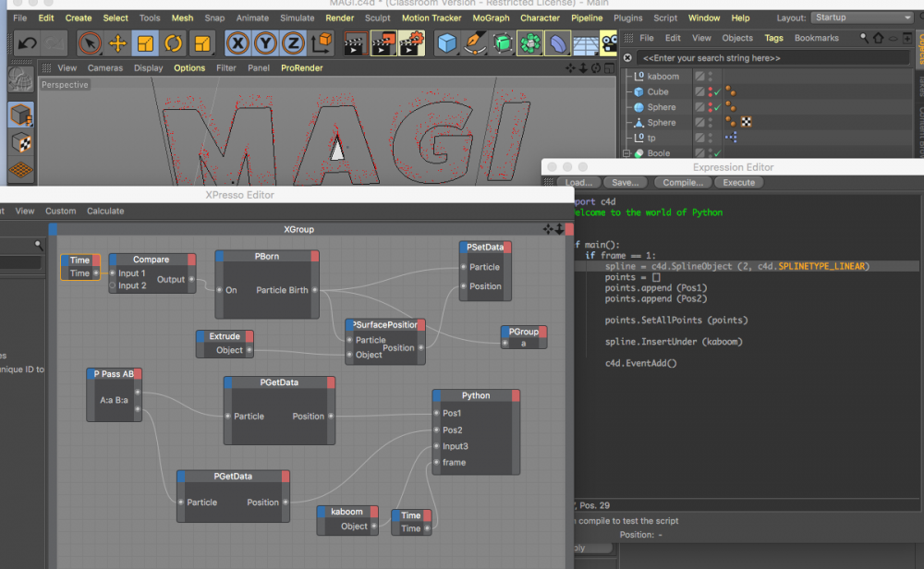Click the Spline Pen tool icon
The width and height of the screenshot is (924, 569).
(x=475, y=42)
